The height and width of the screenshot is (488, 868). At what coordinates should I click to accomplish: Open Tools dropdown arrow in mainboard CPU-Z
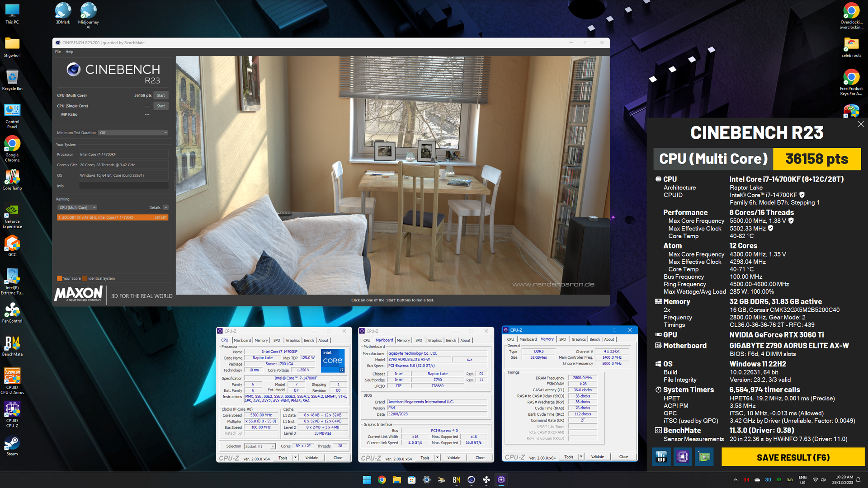[x=437, y=458]
